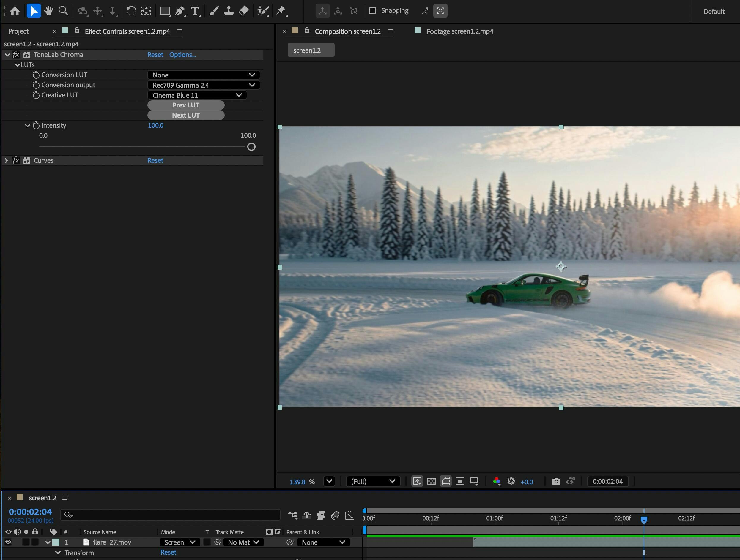Viewport: 740px width, 560px height.
Task: Open the Footage screen1.2.mp4 tab
Action: pos(459,31)
